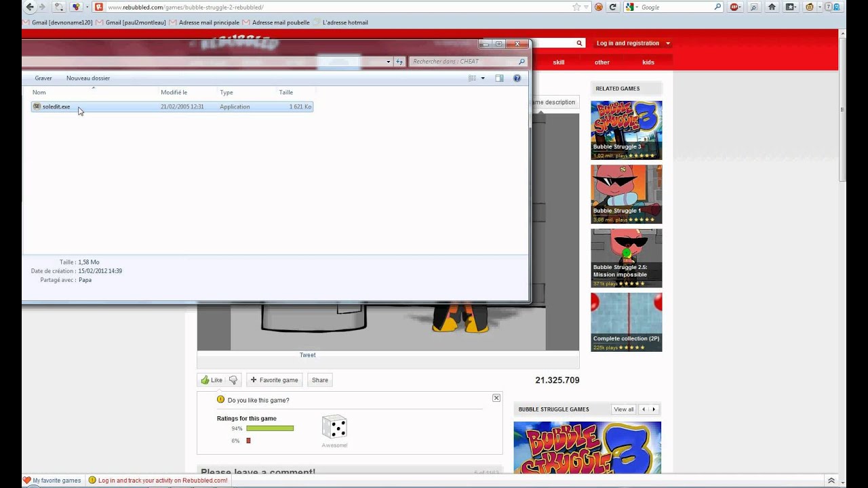
Task: Open the Adblock Plus ABP icon
Action: [735, 7]
